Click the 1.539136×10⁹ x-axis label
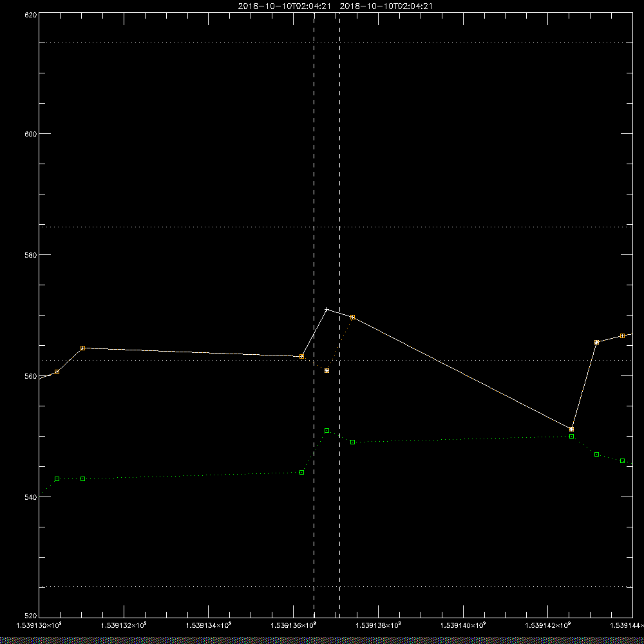The height and width of the screenshot is (644, 644). click(294, 625)
